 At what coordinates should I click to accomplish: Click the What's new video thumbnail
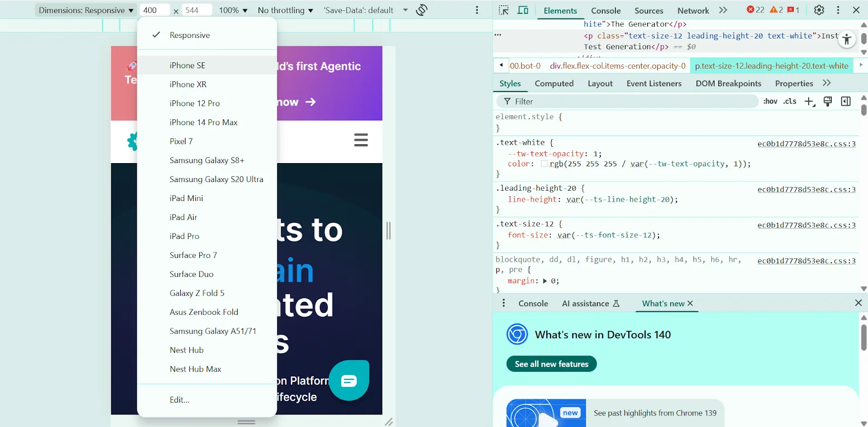(546, 414)
